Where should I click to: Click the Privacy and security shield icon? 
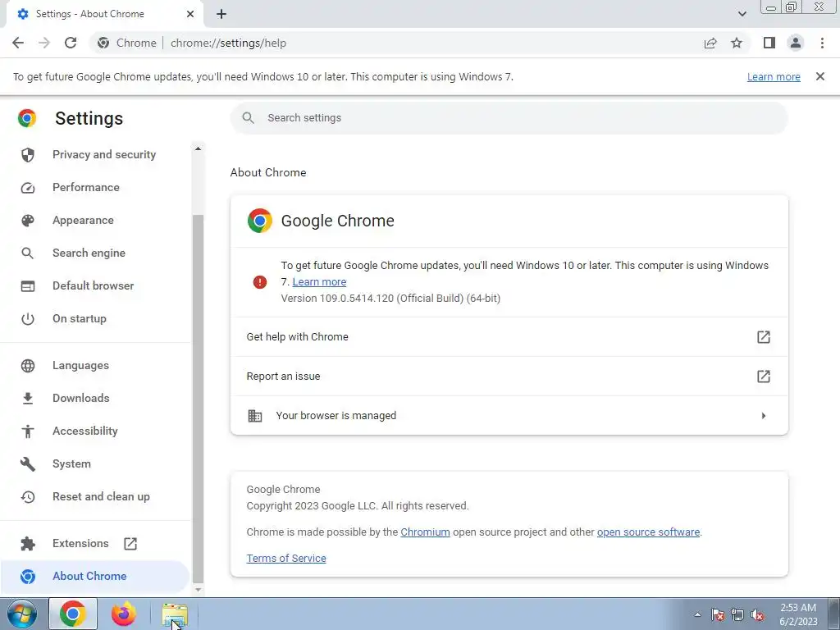point(28,155)
